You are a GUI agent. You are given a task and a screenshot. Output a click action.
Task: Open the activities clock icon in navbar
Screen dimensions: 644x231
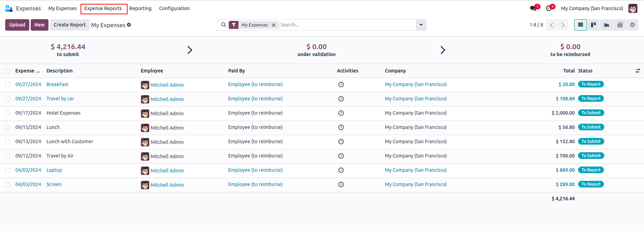pyautogui.click(x=549, y=8)
